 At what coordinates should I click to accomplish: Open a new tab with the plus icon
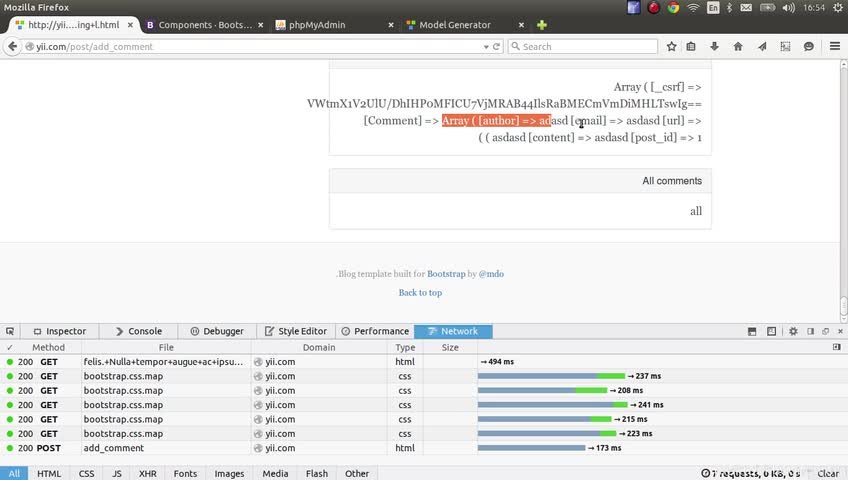coord(541,25)
